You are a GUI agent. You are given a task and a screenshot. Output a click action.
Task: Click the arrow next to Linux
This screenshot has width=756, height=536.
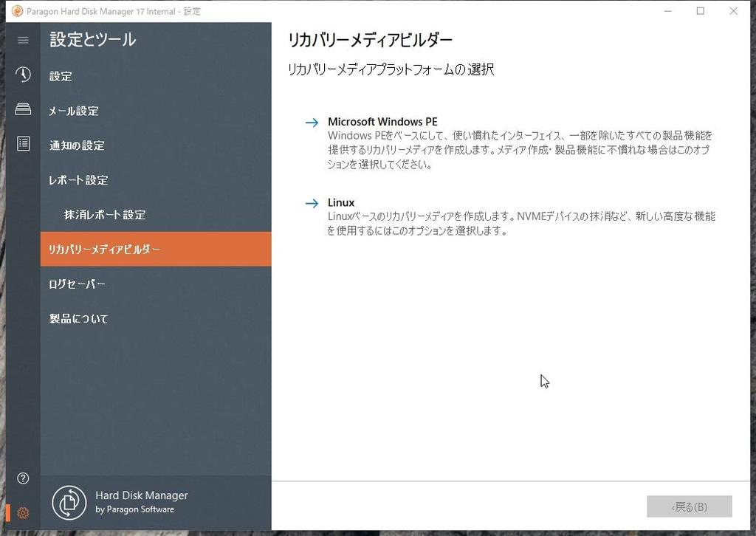pos(312,204)
